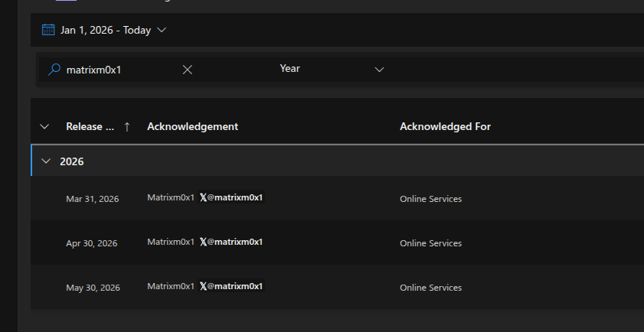Click Matrixm0x1 name in Mar 31 row
Image resolution: width=644 pixels, height=332 pixels.
(171, 197)
